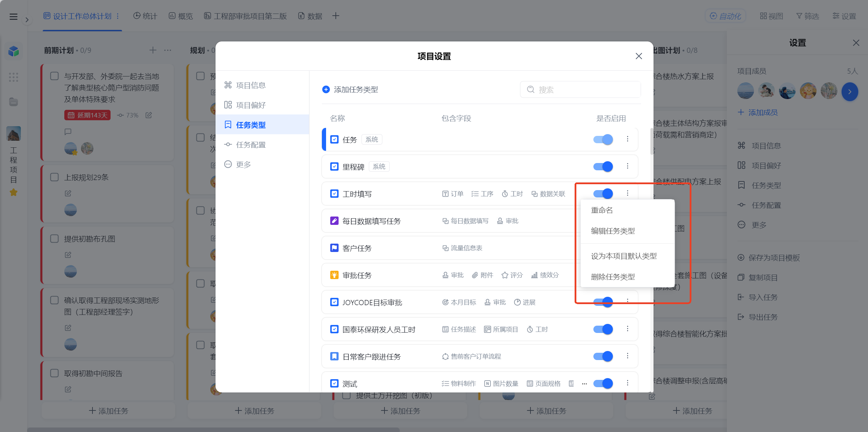Click the 自动化 button
868x432 pixels.
click(x=725, y=16)
